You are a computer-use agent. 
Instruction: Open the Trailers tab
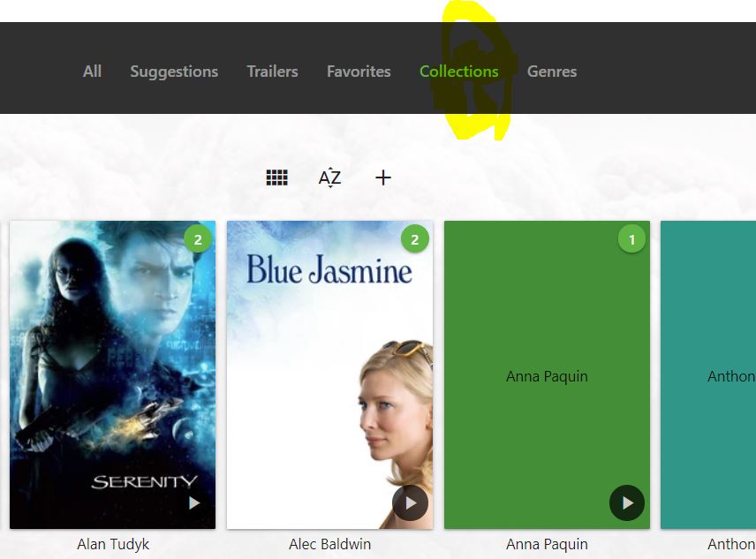pos(272,72)
